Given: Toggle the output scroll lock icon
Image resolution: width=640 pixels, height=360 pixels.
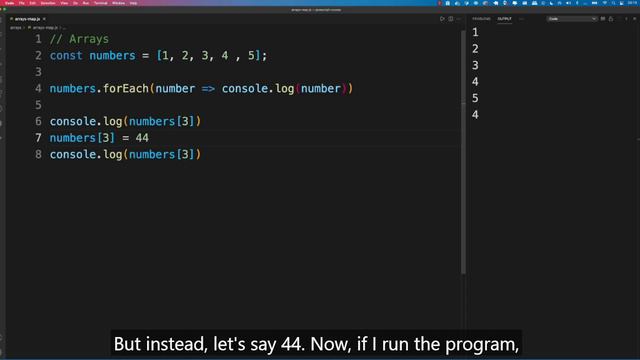Looking at the screenshot, I should click(x=611, y=19).
